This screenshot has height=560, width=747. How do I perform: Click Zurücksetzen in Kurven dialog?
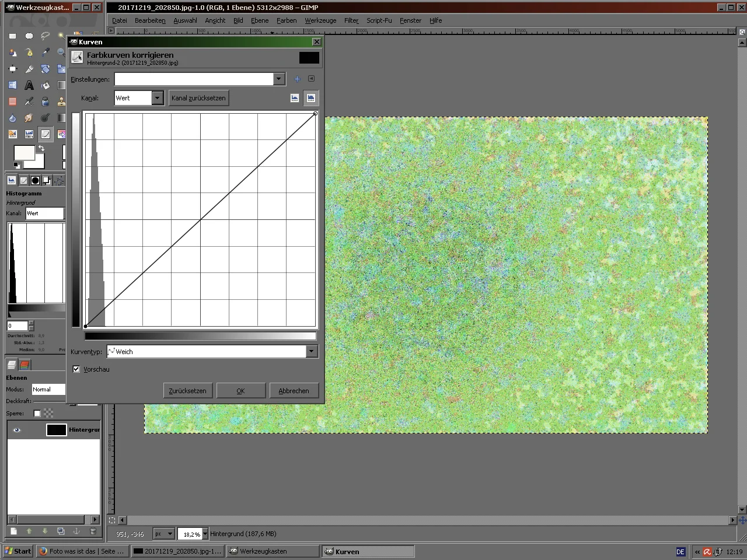tap(187, 391)
